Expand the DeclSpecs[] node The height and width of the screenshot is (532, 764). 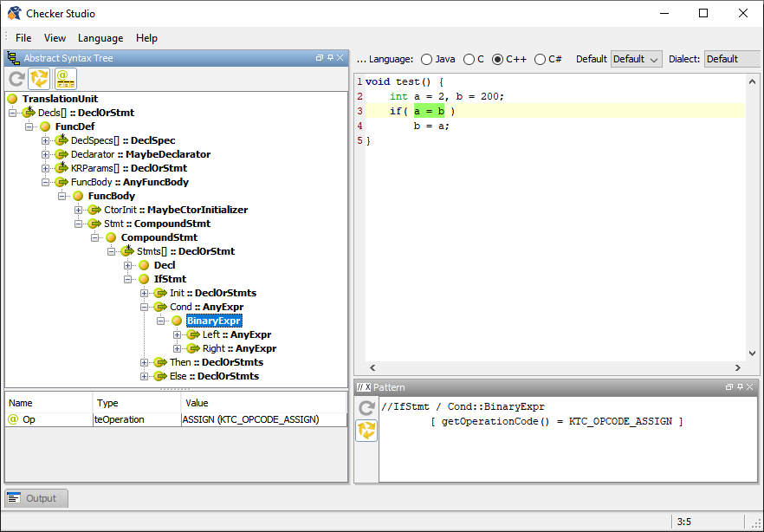pyautogui.click(x=45, y=140)
